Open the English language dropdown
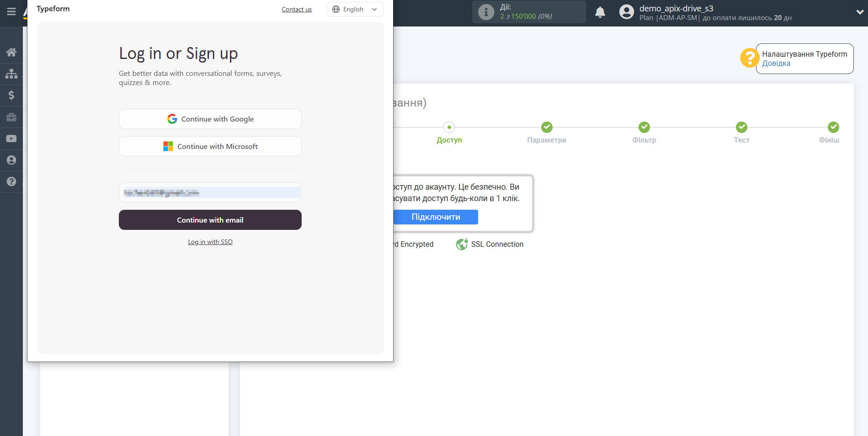The height and width of the screenshot is (436, 868). click(355, 9)
